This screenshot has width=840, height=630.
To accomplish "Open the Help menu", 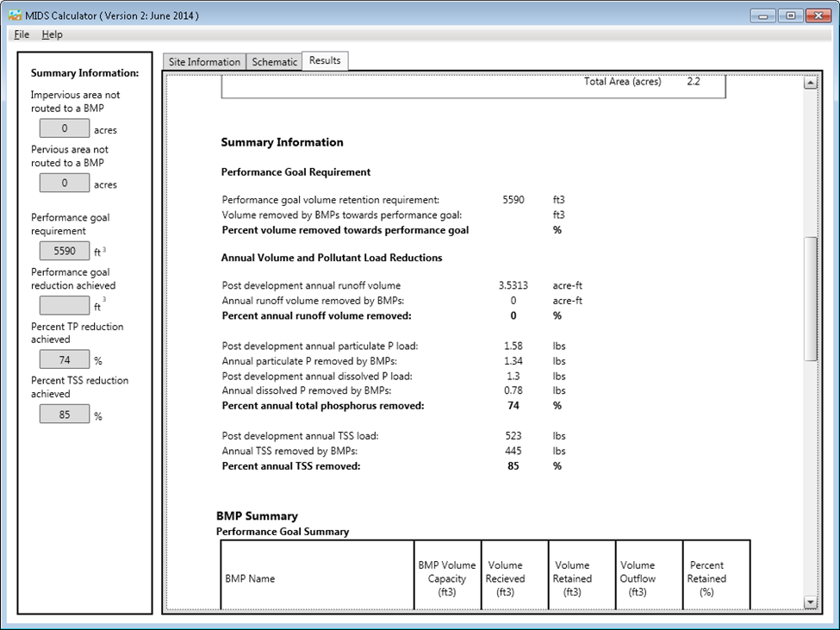I will [53, 34].
